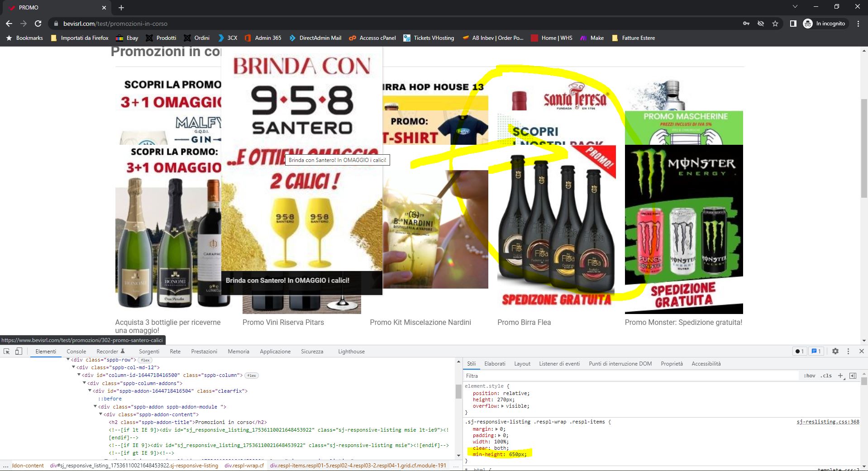The width and height of the screenshot is (868, 471).
Task: Toggle the :hov element state panel
Action: pyautogui.click(x=809, y=376)
